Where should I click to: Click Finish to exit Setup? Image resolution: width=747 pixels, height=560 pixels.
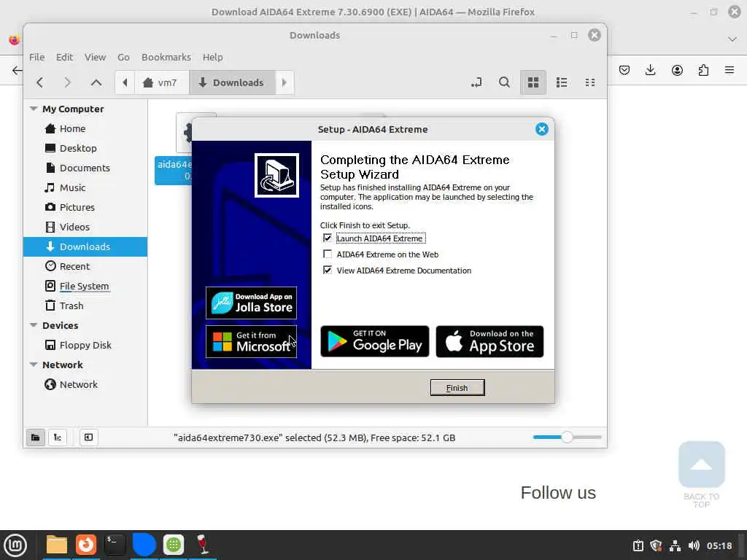457,388
